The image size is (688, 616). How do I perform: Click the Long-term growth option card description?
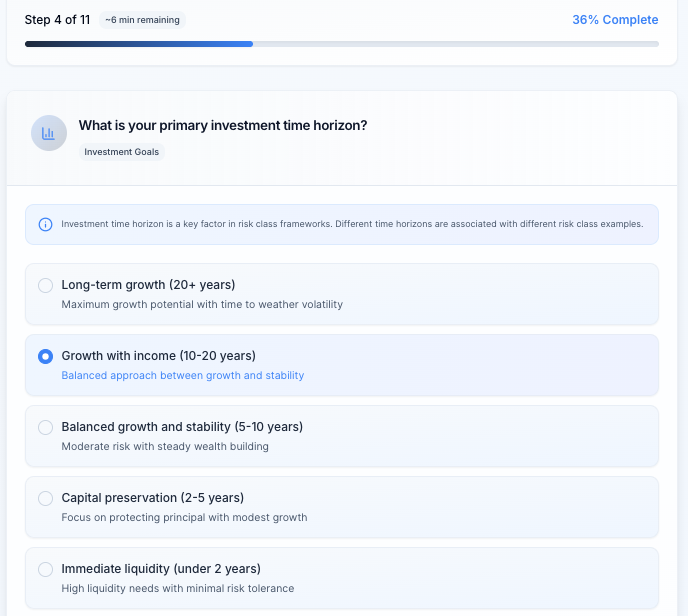(202, 304)
